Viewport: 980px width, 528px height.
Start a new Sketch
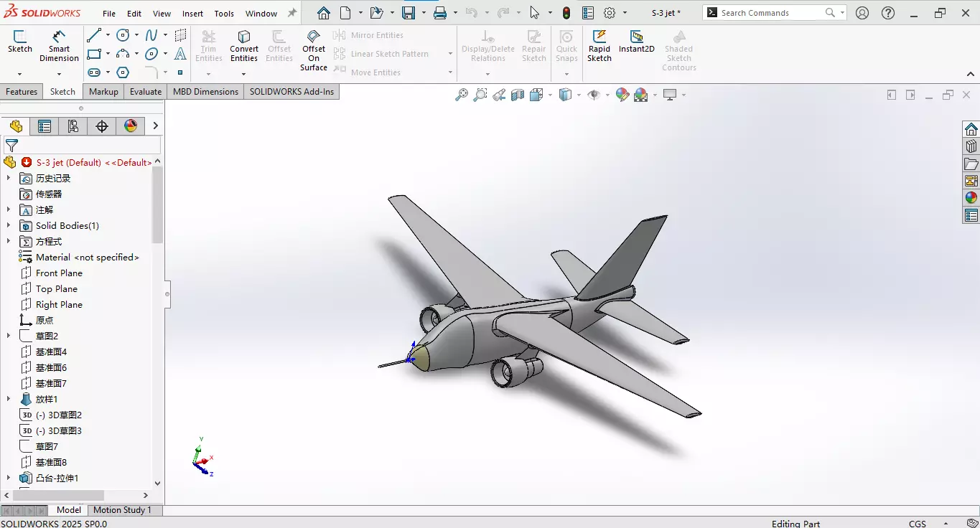19,42
